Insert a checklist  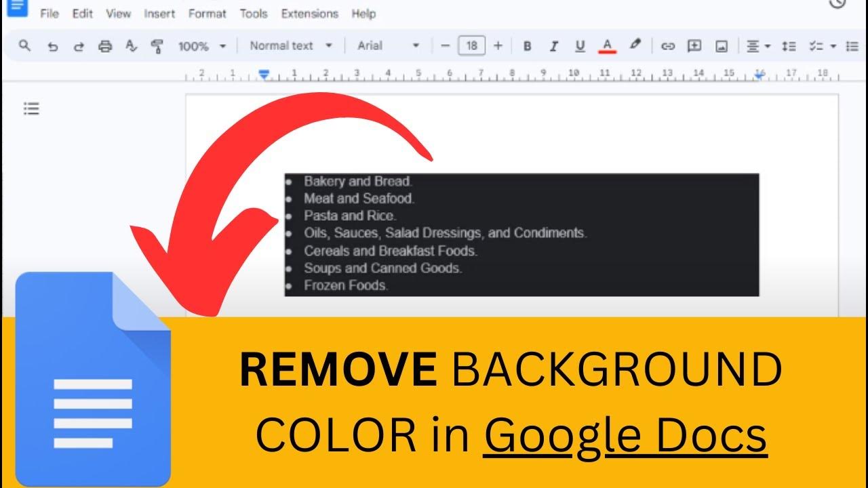pos(816,47)
